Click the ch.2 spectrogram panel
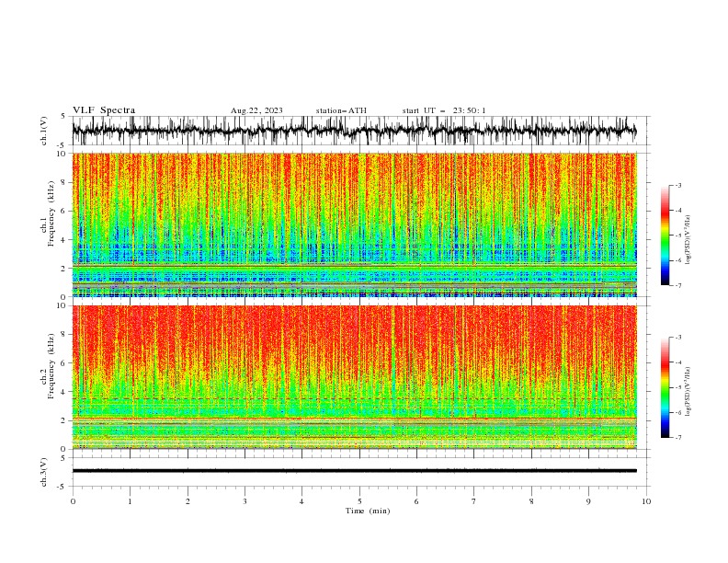728x563 pixels. coord(354,377)
